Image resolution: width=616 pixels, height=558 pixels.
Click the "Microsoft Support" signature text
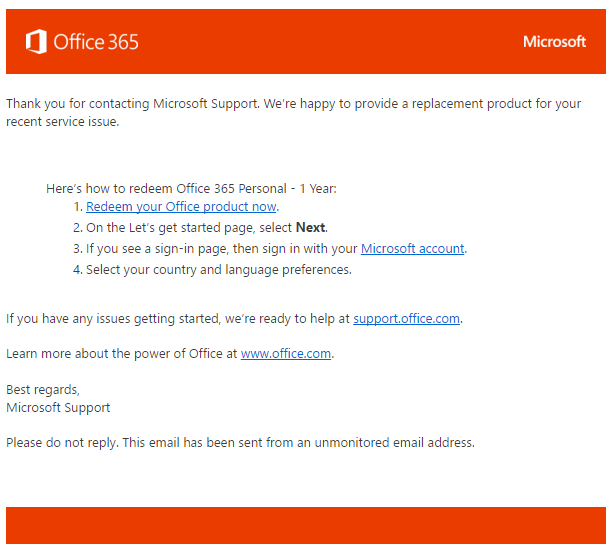coord(58,408)
